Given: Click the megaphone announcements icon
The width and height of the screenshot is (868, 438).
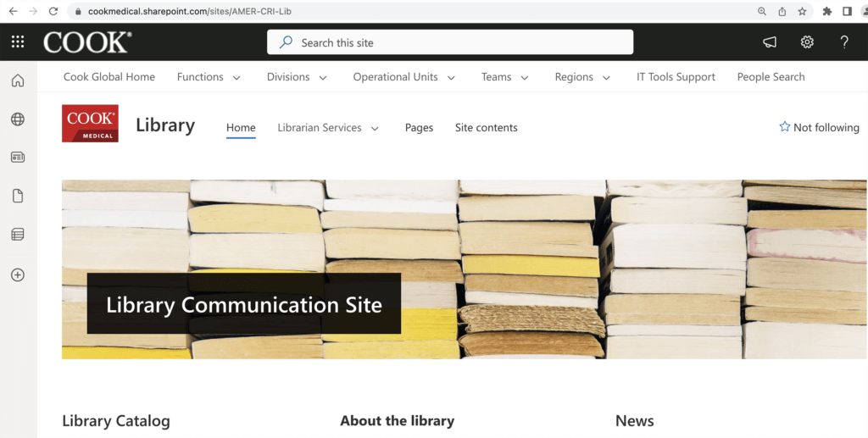Looking at the screenshot, I should [770, 42].
